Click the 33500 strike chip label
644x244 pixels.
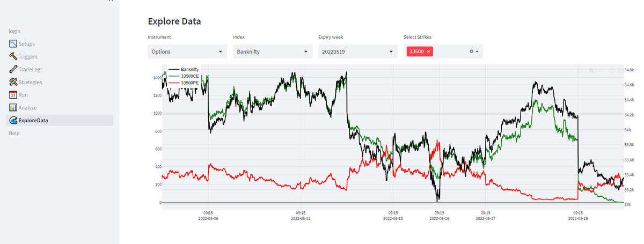coord(416,51)
